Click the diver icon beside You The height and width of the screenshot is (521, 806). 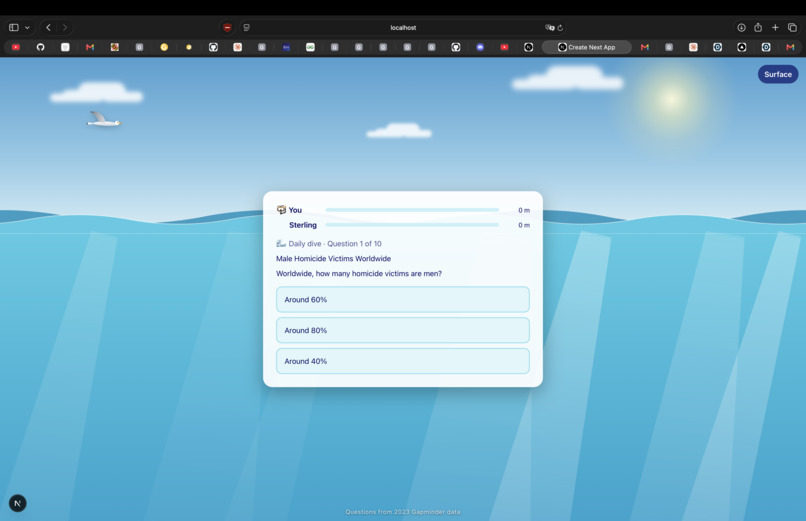point(281,210)
